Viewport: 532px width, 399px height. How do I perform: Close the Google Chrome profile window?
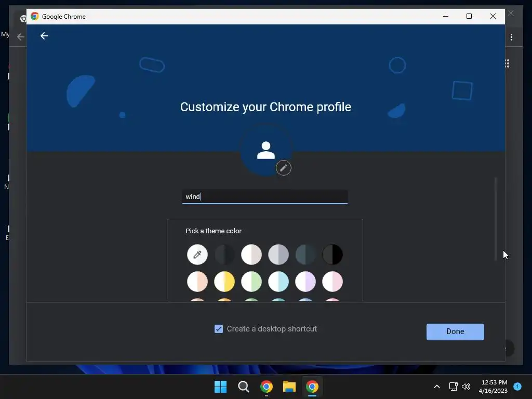[x=493, y=16]
